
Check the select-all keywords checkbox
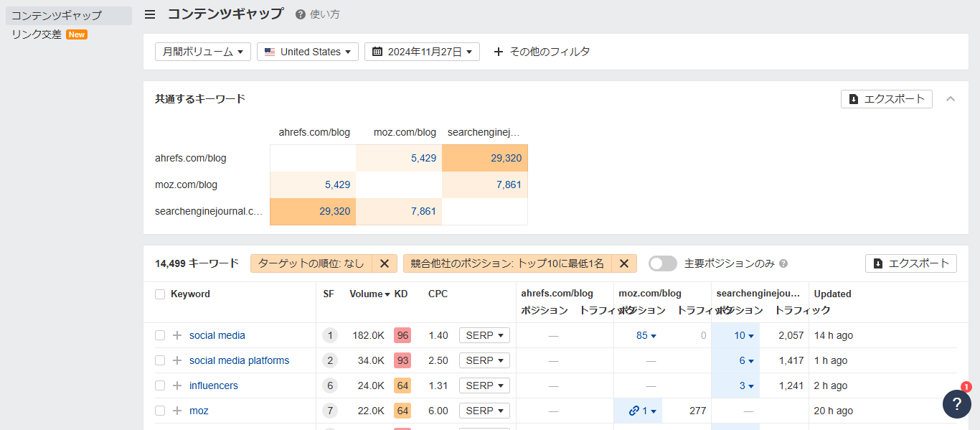click(161, 293)
